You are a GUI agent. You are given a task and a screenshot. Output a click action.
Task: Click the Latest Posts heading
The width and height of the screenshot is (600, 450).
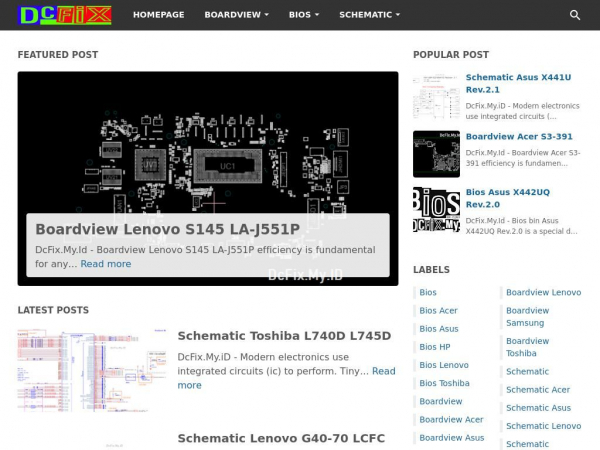pos(53,310)
